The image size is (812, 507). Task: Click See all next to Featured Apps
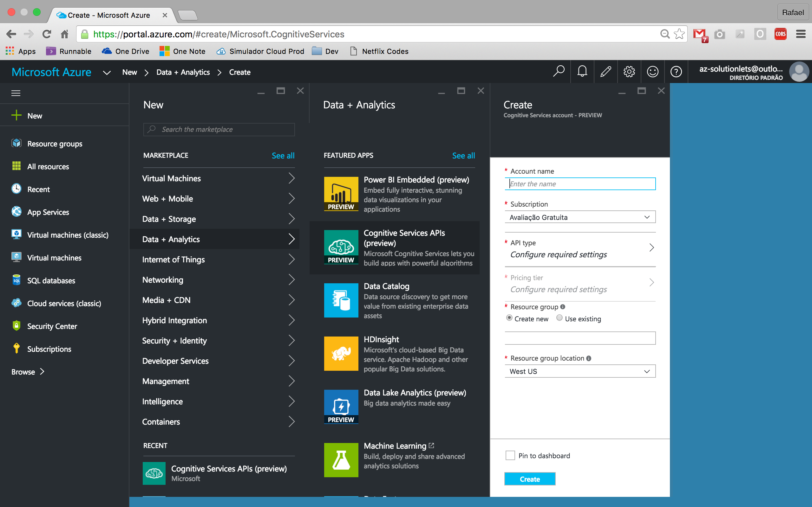pyautogui.click(x=463, y=155)
